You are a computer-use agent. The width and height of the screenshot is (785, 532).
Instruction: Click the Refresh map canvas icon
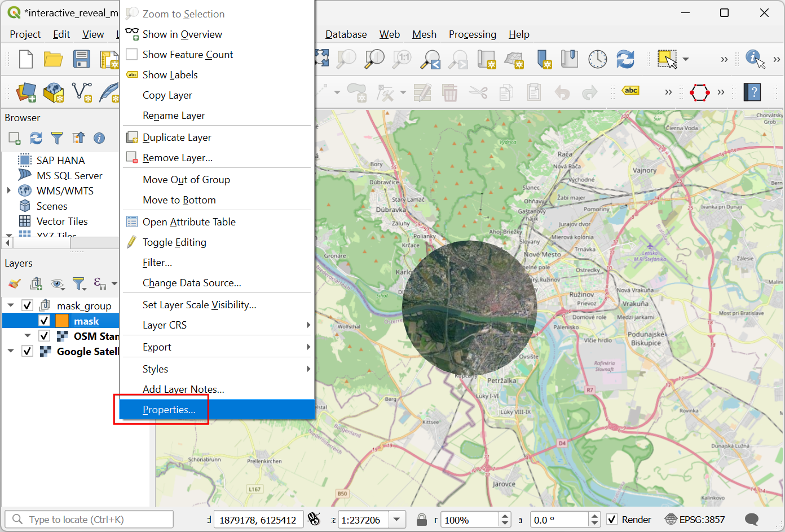(625, 59)
